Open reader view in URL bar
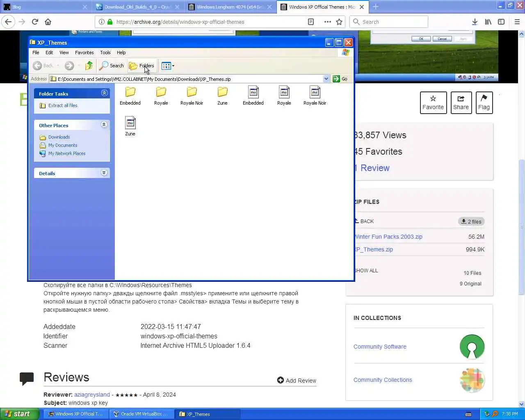This screenshot has width=525, height=420. [311, 22]
